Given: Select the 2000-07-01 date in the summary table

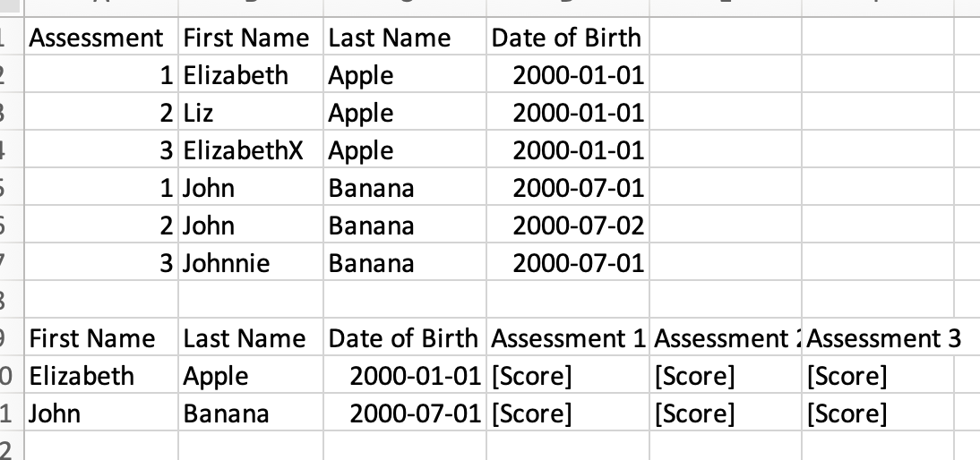Looking at the screenshot, I should coord(415,413).
